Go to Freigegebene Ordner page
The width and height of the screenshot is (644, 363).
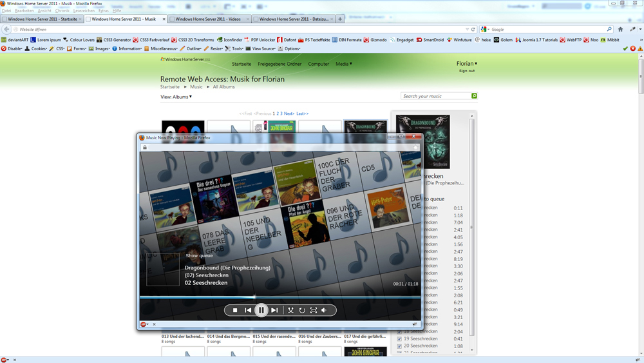point(279,64)
